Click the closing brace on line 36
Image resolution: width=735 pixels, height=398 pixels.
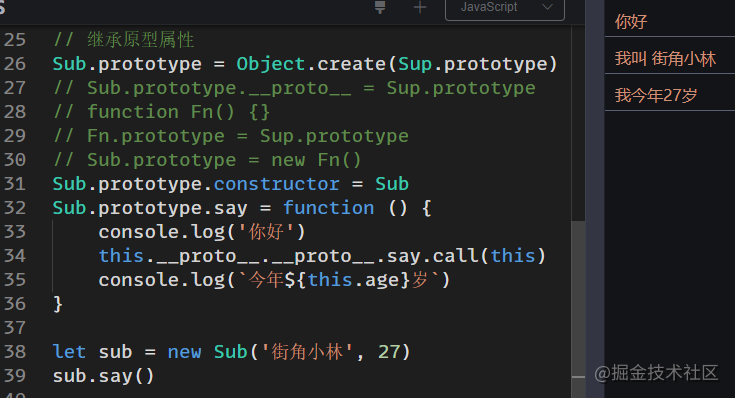(58, 304)
